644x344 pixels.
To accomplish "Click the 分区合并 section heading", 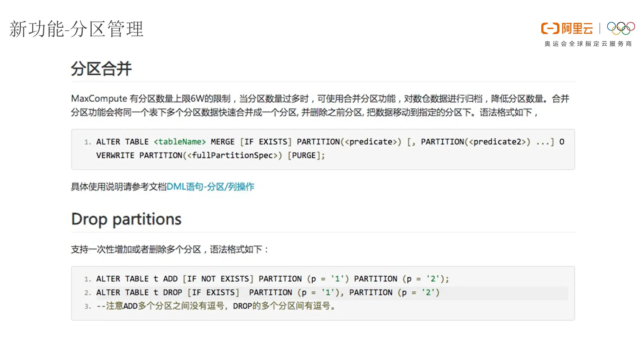I will [x=101, y=68].
